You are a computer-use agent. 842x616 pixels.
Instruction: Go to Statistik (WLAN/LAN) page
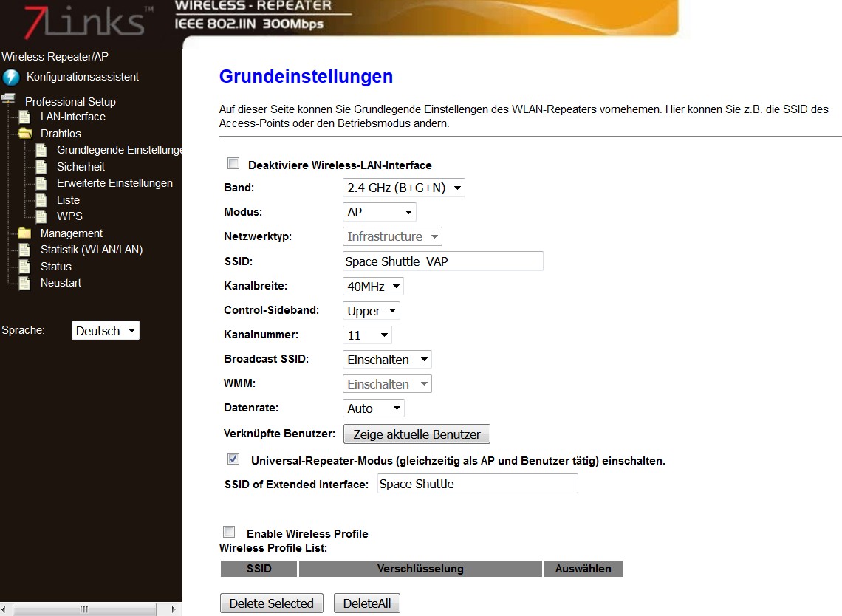[91, 250]
